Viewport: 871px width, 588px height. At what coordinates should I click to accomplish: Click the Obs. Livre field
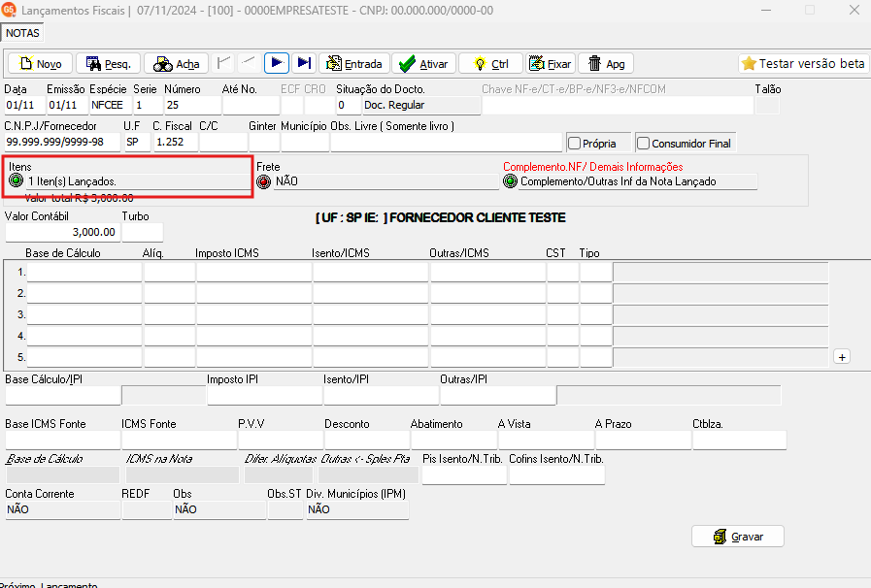[x=447, y=142]
